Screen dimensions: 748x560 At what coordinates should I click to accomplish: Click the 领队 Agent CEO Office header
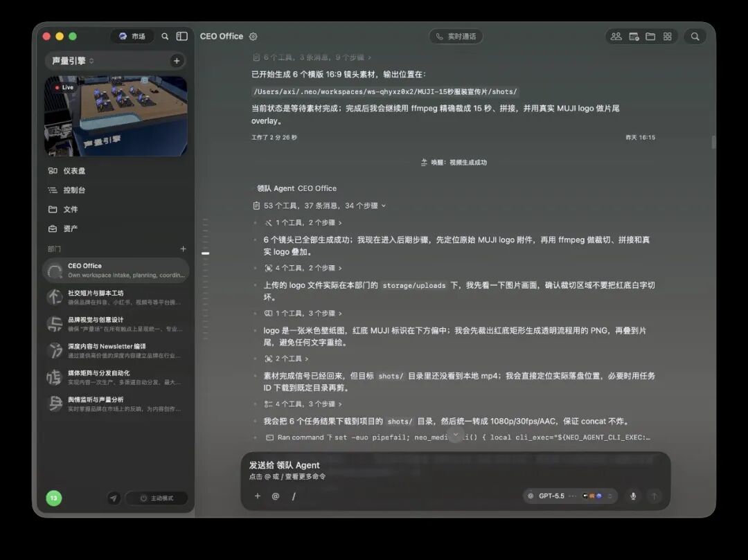tap(296, 188)
